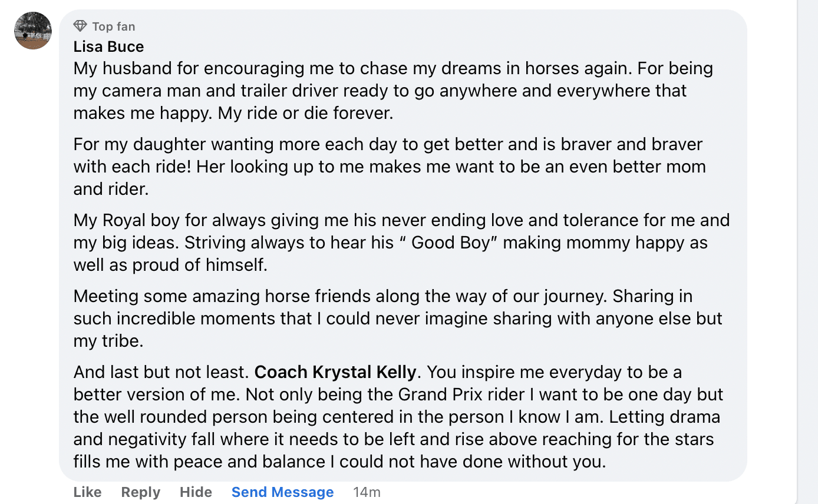Open the tagged Coach Krystal Kelly profile

click(x=335, y=372)
